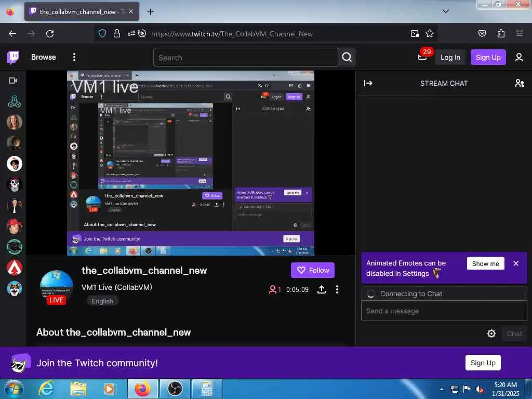Viewport: 532px width, 399px height.
Task: Open the Pocket save icon
Action: tap(482, 34)
